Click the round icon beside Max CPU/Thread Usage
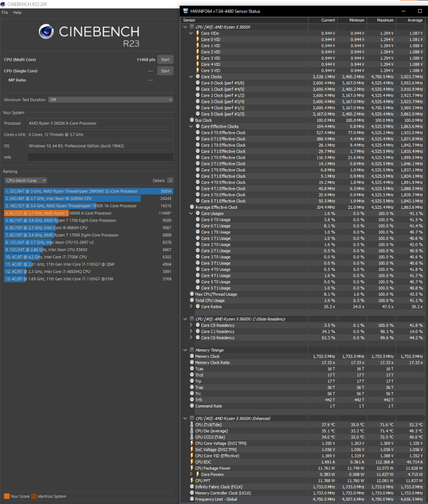Image resolution: width=428 pixels, height=504 pixels. (x=192, y=294)
